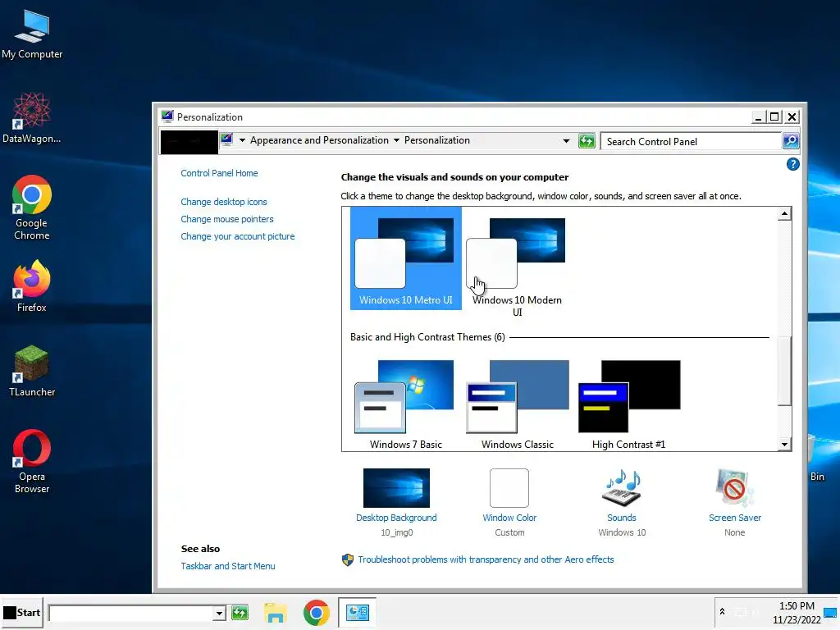
Task: Select the Windows Classic theme
Action: click(517, 404)
